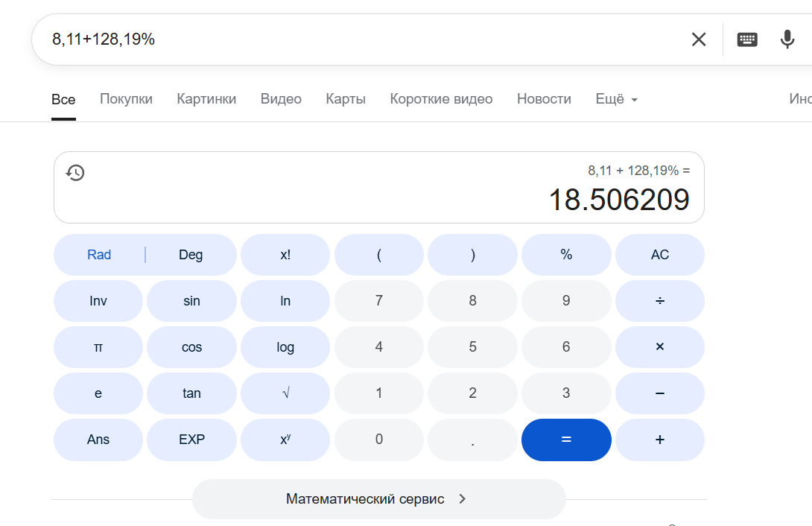Insert an opening parenthesis
Screen dimensions: 812x526
tap(379, 255)
